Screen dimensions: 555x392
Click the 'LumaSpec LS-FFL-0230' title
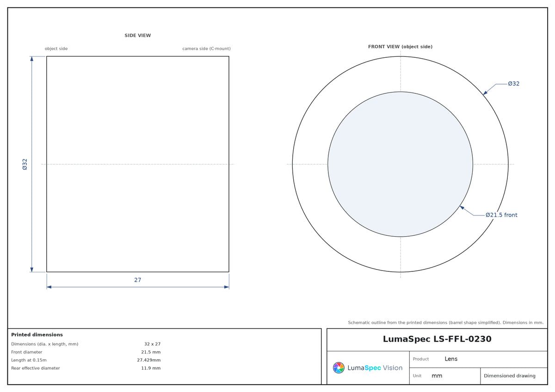click(437, 339)
